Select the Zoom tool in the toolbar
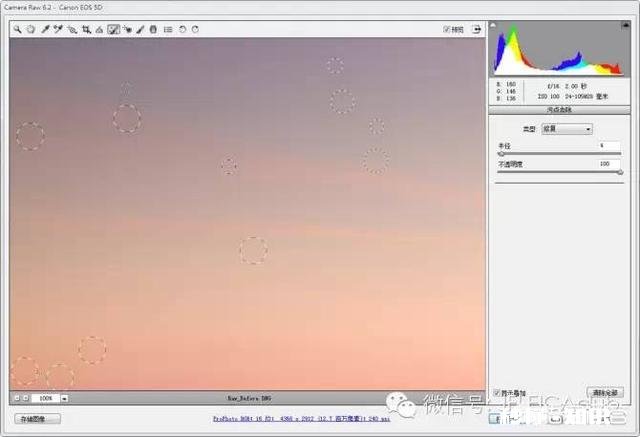 17,29
